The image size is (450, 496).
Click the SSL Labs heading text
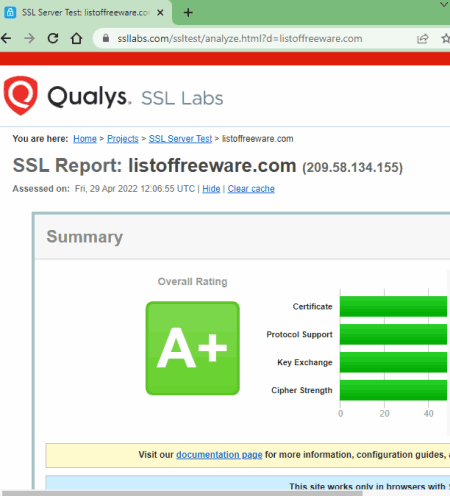[x=182, y=98]
